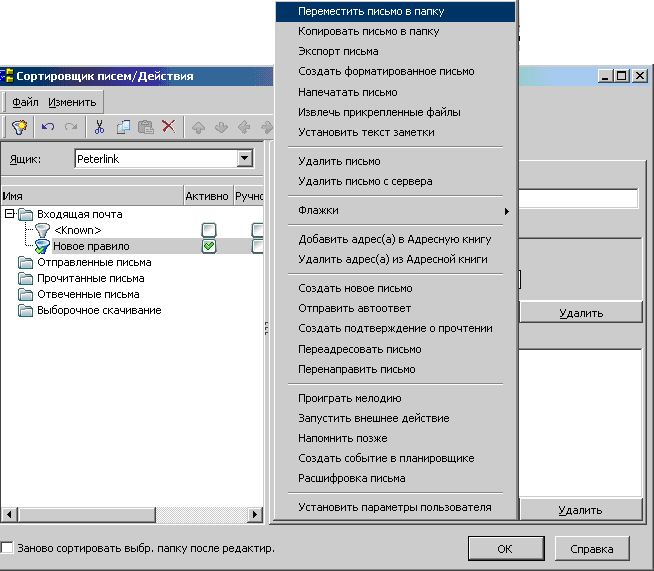Image resolution: width=654 pixels, height=571 pixels.
Task: Click the Paste clipboard icon
Action: (145, 127)
